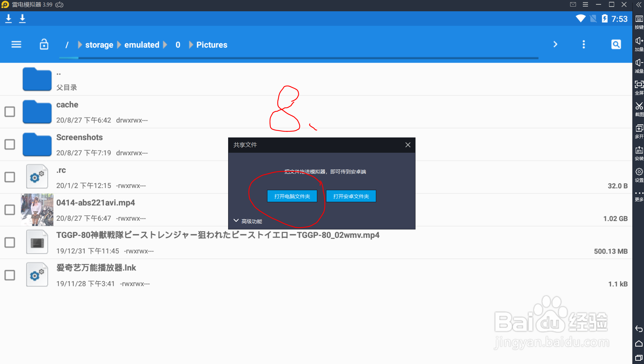
Task: Click the keyboard mapping icon in sidebar
Action: tap(639, 19)
